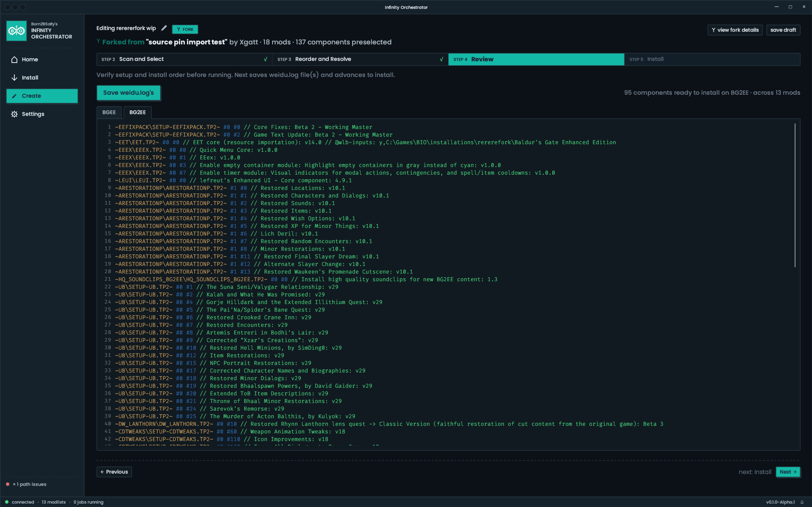Click the Home house icon
Viewport: 812px width, 507px height.
14,60
